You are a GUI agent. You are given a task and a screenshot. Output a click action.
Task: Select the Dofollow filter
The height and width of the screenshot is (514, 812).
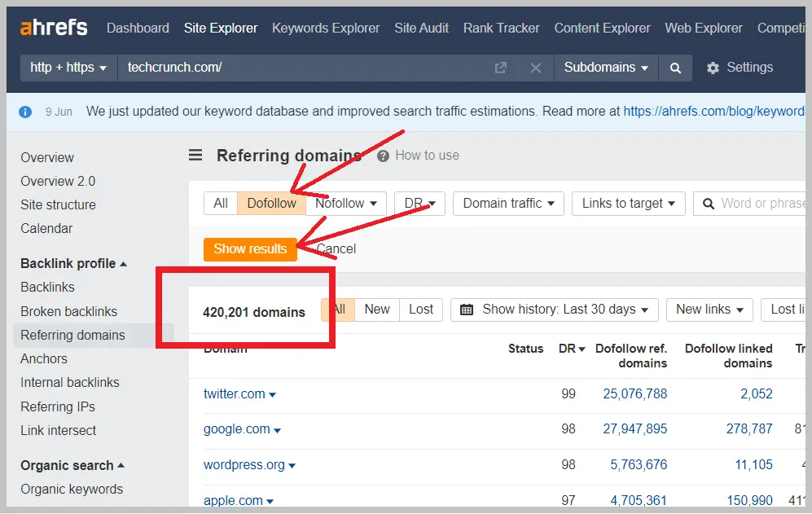(x=271, y=203)
